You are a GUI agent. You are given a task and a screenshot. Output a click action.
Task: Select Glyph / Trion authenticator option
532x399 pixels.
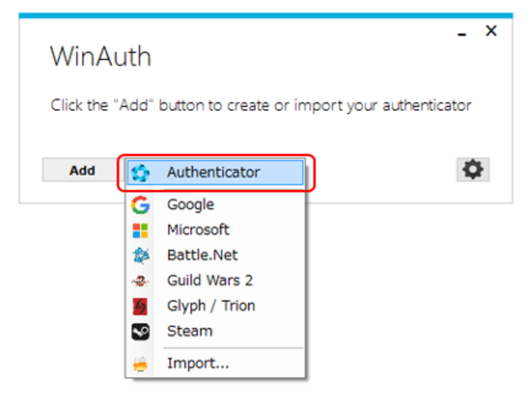[215, 306]
